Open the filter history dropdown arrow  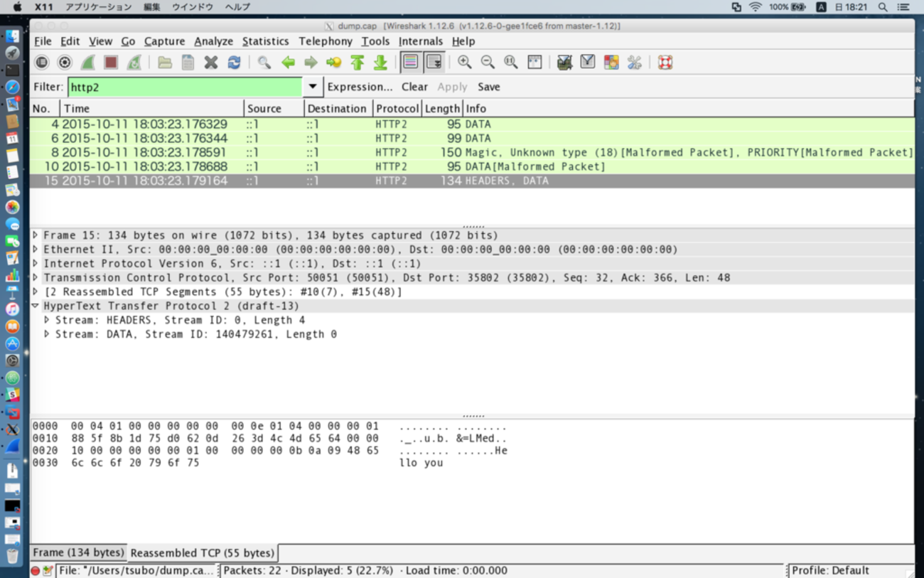point(312,87)
